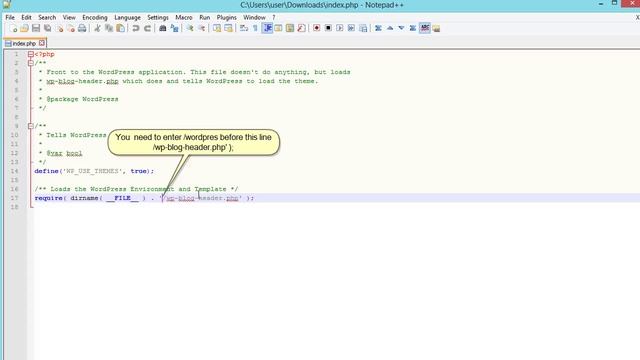
Task: Stop macro recording with the black square icon
Action: click(328, 28)
